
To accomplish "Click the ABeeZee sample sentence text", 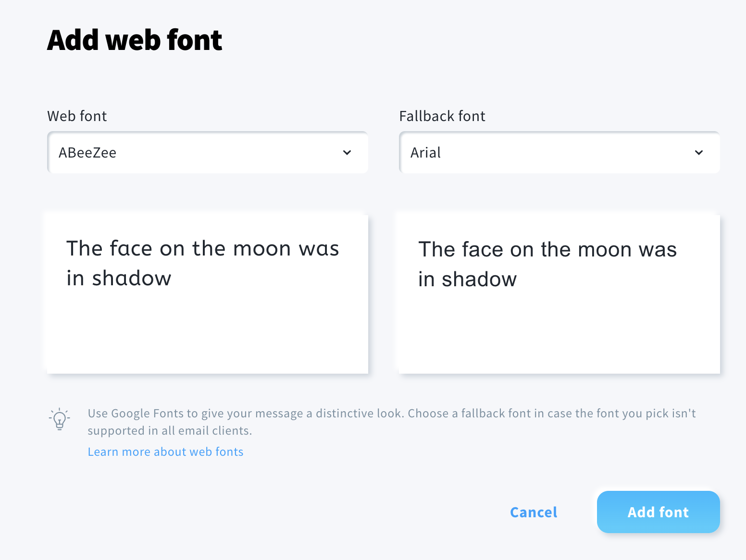I will (202, 263).
